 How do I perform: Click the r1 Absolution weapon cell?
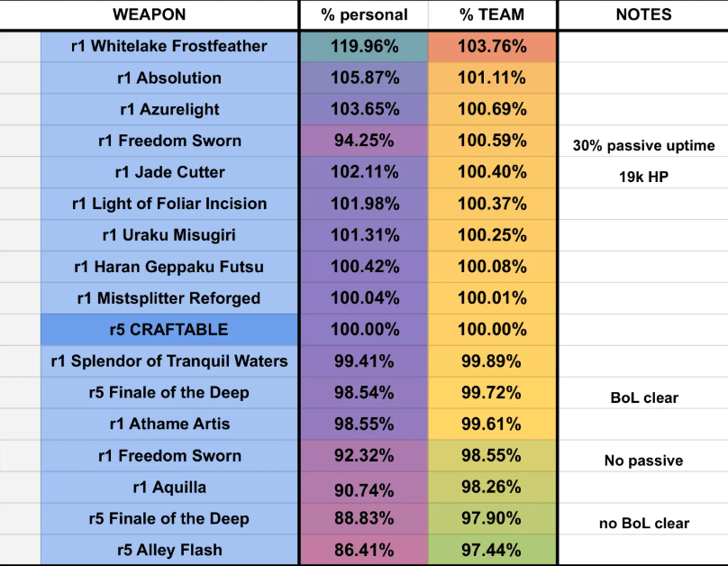[x=169, y=78]
